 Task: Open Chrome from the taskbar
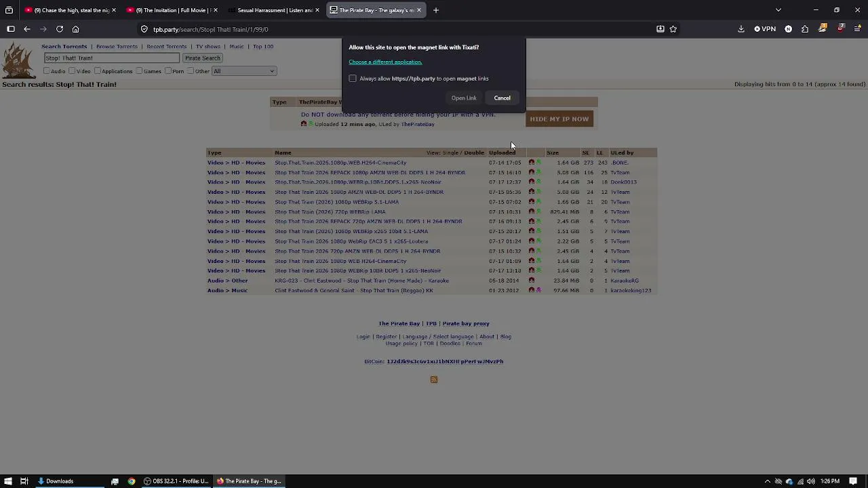point(132,481)
